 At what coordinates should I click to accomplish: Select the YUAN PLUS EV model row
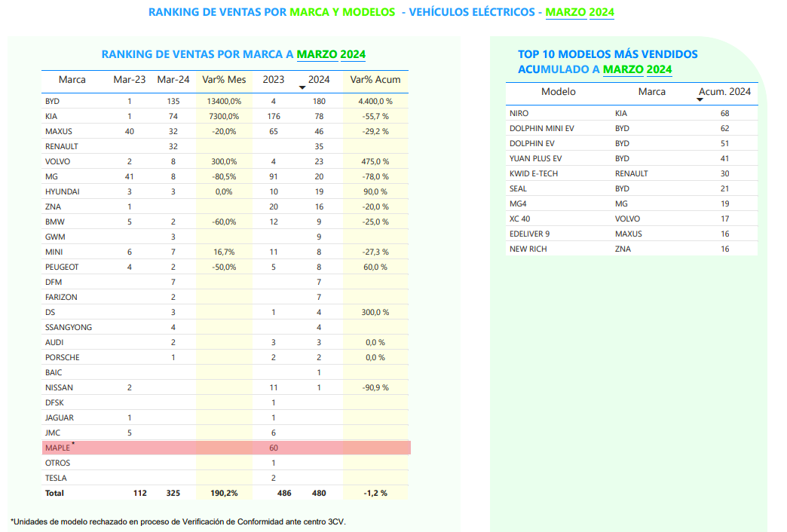(x=632, y=158)
